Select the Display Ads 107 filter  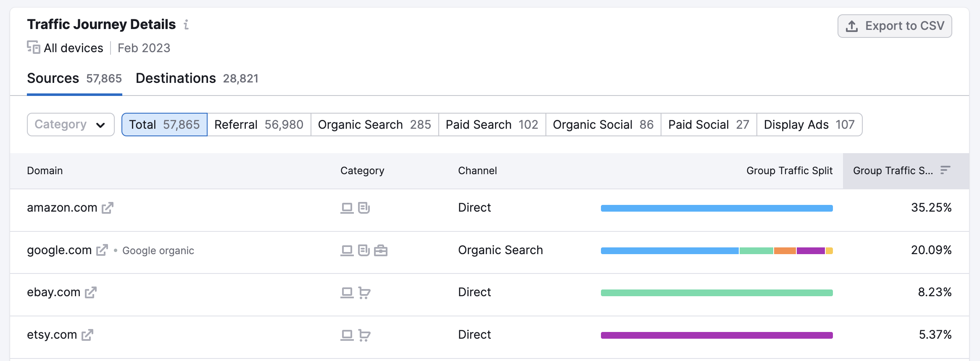pos(809,125)
